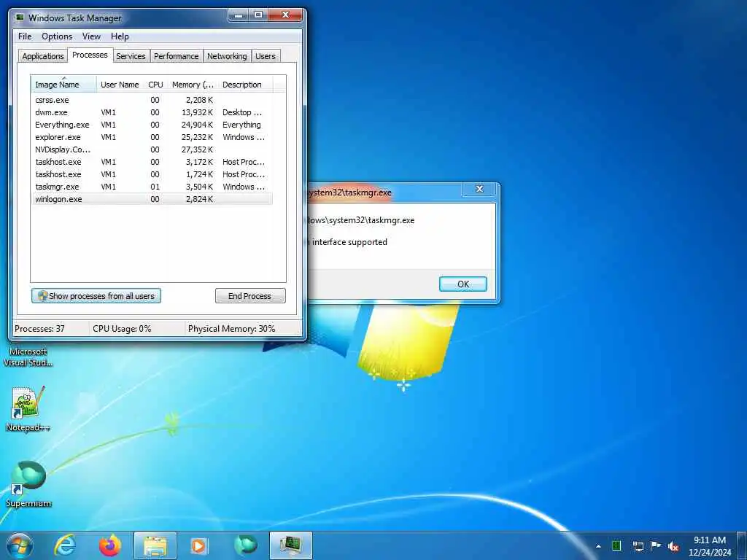Screen dimensions: 747x560
Task: Open the File menu
Action: tap(25, 36)
